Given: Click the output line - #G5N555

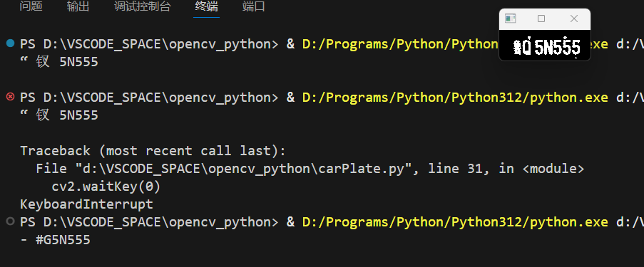Looking at the screenshot, I should click(56, 239).
